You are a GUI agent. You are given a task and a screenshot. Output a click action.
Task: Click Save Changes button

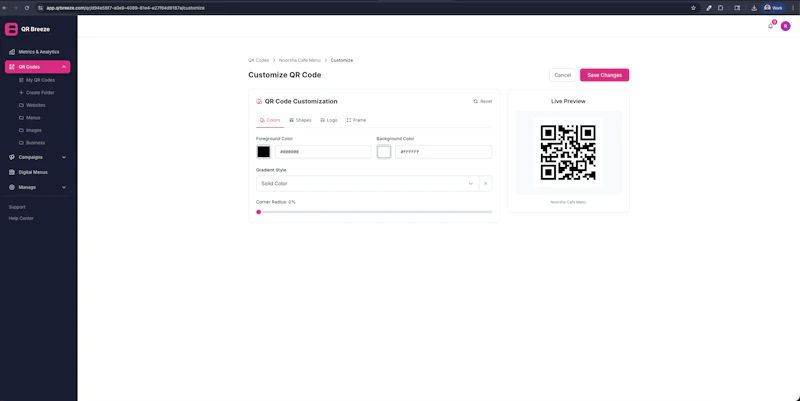click(x=604, y=75)
